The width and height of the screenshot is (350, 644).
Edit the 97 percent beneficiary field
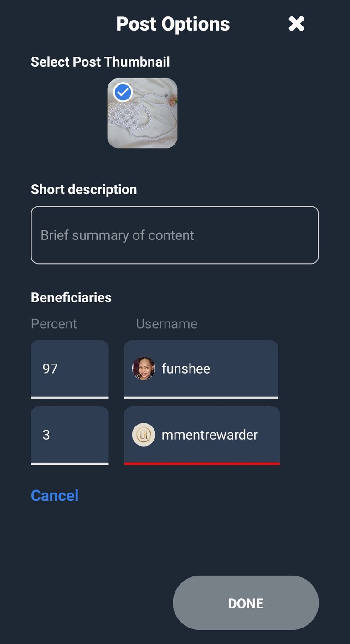click(69, 369)
